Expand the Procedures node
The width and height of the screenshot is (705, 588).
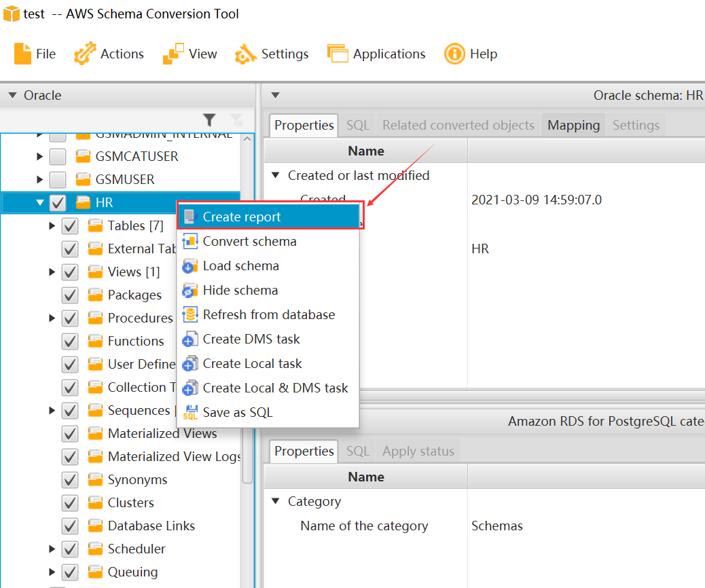pos(52,318)
